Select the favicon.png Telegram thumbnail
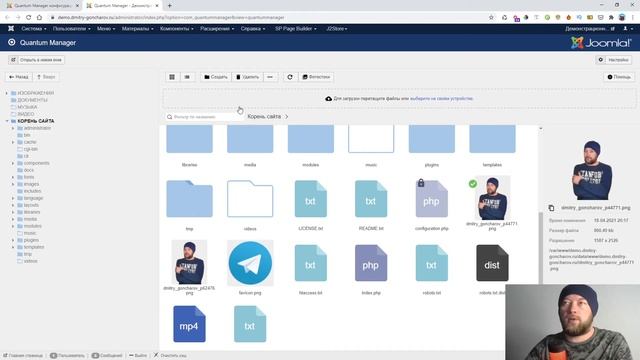The image size is (640, 360). 250,263
